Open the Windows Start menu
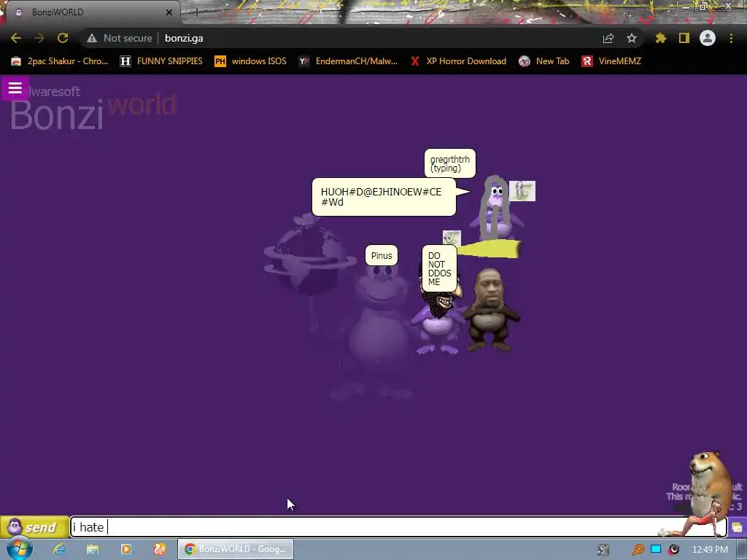 19,549
